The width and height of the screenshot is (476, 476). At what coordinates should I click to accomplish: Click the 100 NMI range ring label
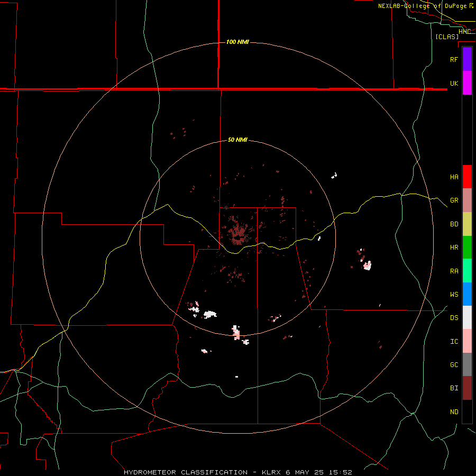pos(237,42)
